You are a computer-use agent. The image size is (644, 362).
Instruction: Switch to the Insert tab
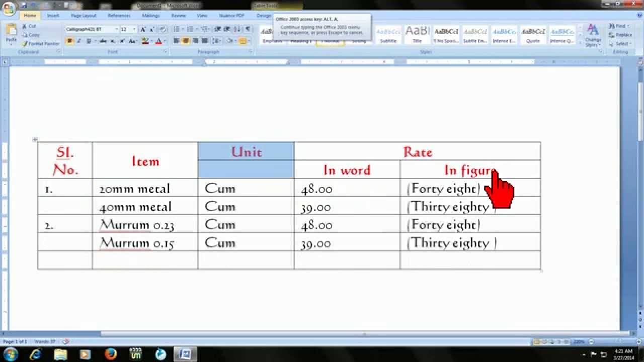(53, 16)
